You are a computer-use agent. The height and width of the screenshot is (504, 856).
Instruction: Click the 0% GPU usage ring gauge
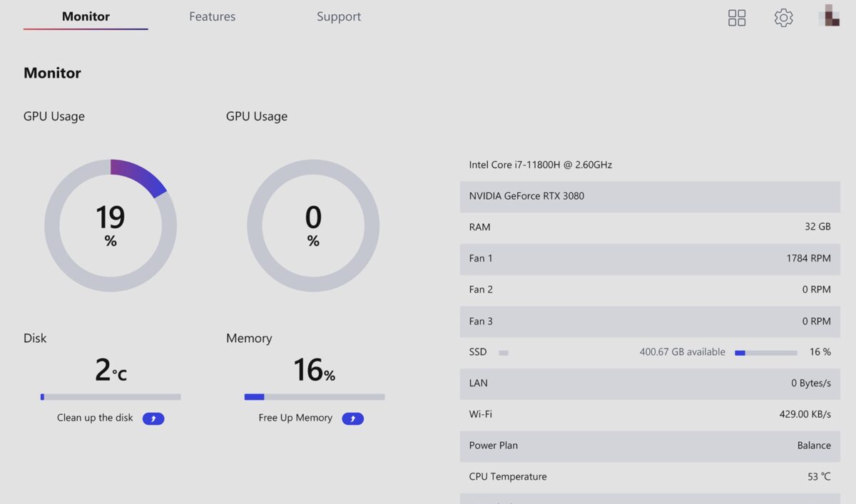point(313,225)
